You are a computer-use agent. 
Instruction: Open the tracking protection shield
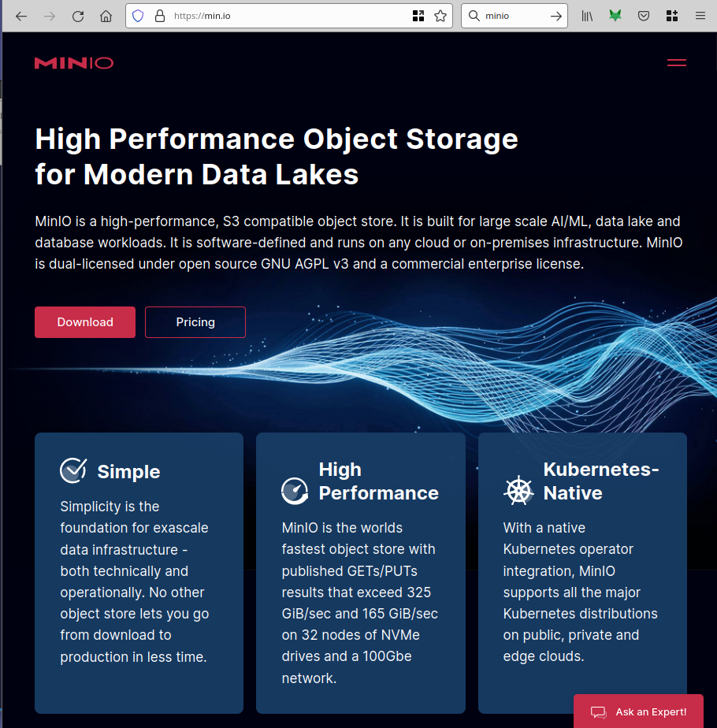(139, 16)
